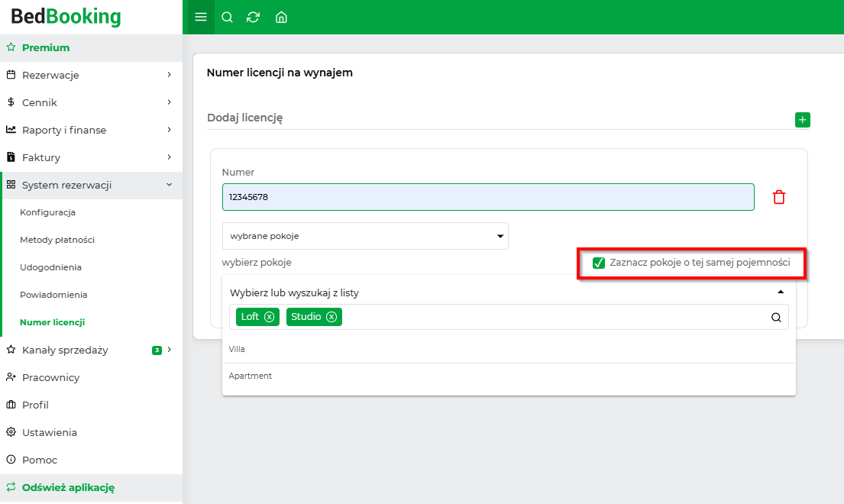
Task: Click the green plus add-licence icon
Action: coord(802,119)
